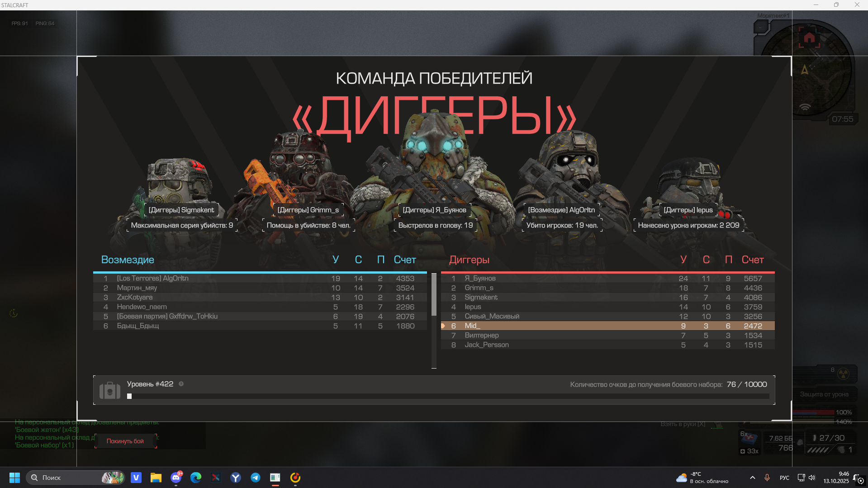Click the Wi-Fi signal icon on minimap
Image resolution: width=868 pixels, height=488 pixels.
coord(805,107)
